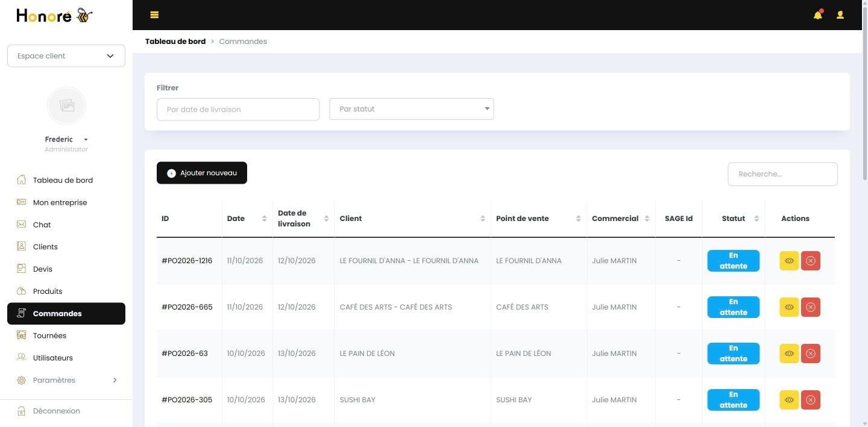
Task: Click the Déconnexion lock icon
Action: point(22,411)
